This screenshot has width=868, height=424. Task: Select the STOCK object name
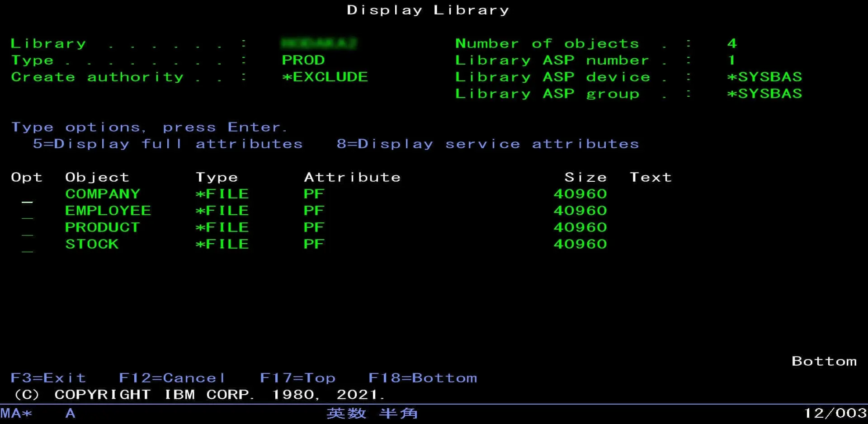pos(92,244)
